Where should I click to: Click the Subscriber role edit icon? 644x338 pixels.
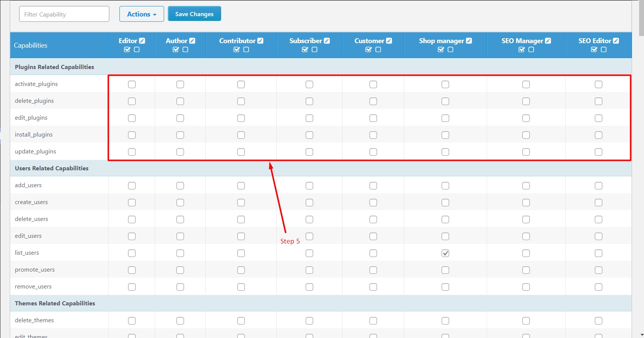[x=327, y=41]
